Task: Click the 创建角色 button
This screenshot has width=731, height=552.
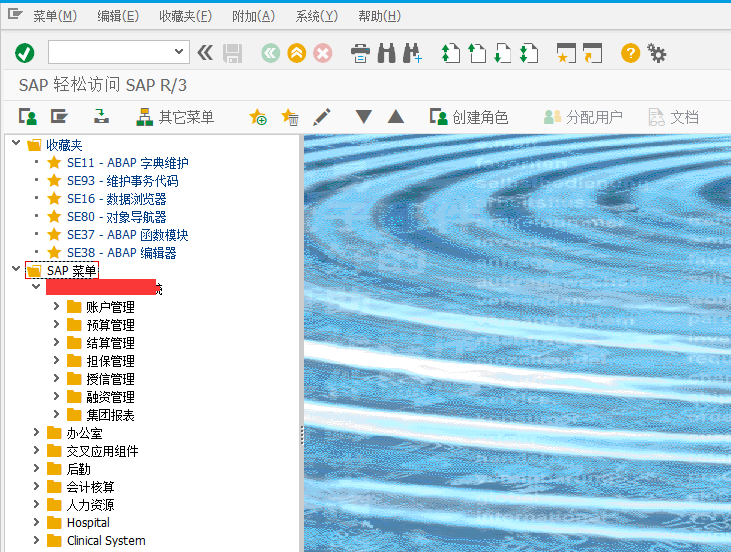Action: (x=469, y=117)
